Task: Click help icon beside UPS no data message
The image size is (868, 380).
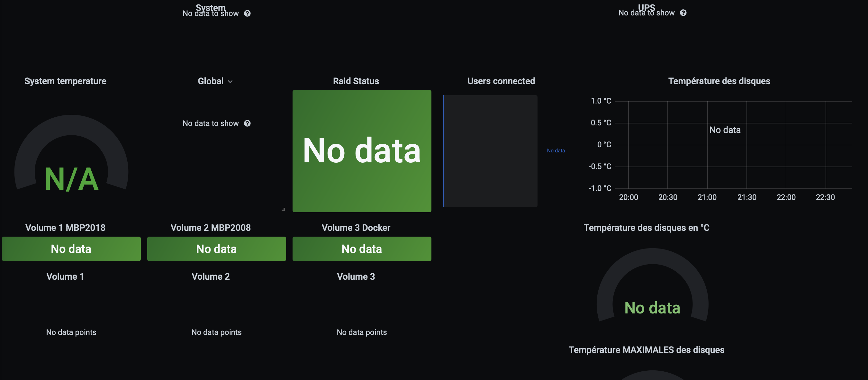Action: click(x=683, y=13)
